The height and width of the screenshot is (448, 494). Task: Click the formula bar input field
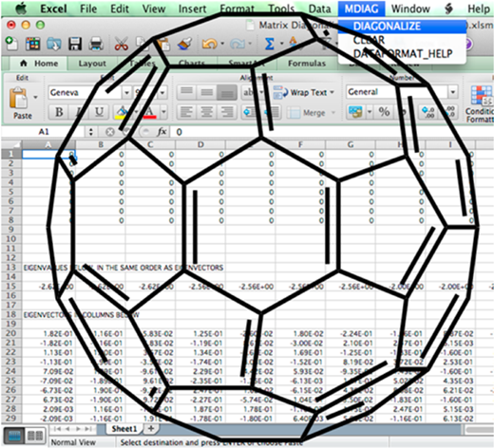click(332, 132)
